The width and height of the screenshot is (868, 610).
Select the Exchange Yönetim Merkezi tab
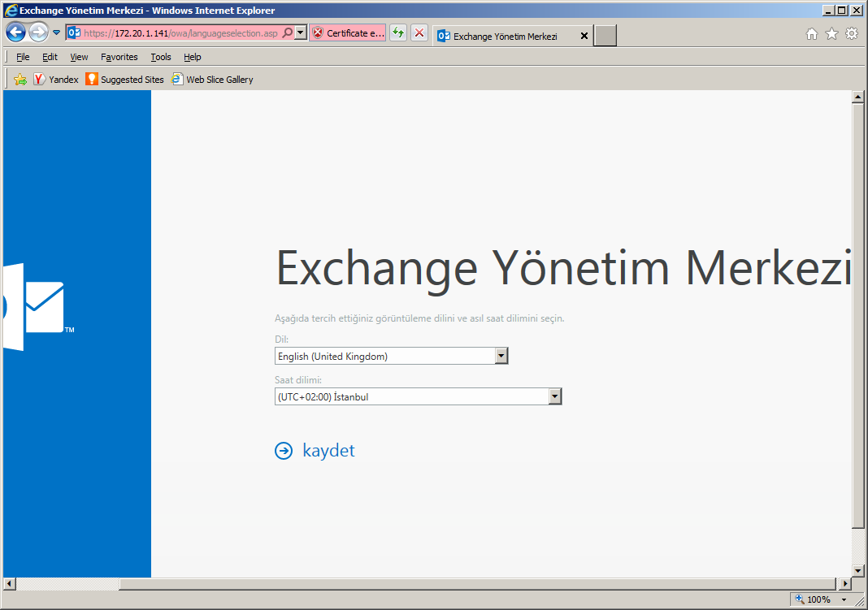pyautogui.click(x=505, y=36)
